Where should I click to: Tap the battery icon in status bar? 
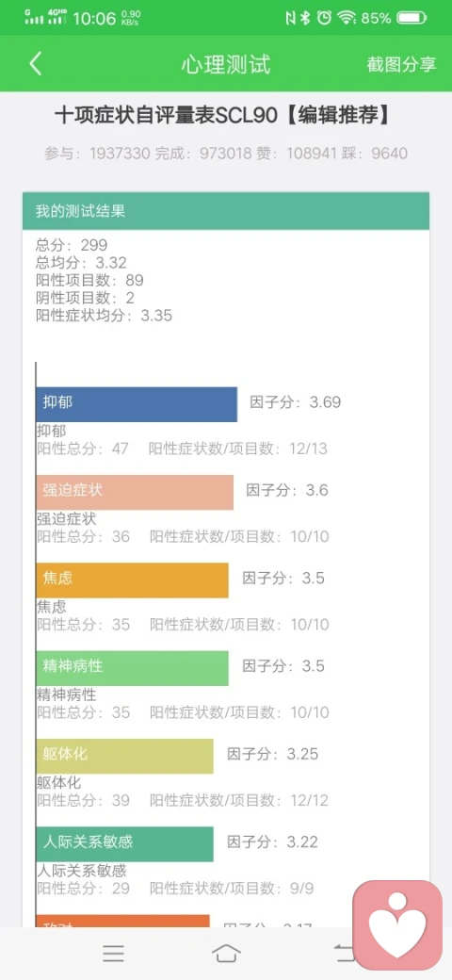click(x=412, y=18)
